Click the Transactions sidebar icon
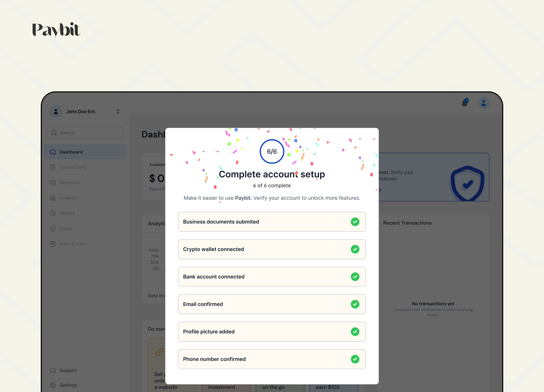This screenshot has height=392, width=544. point(53,167)
